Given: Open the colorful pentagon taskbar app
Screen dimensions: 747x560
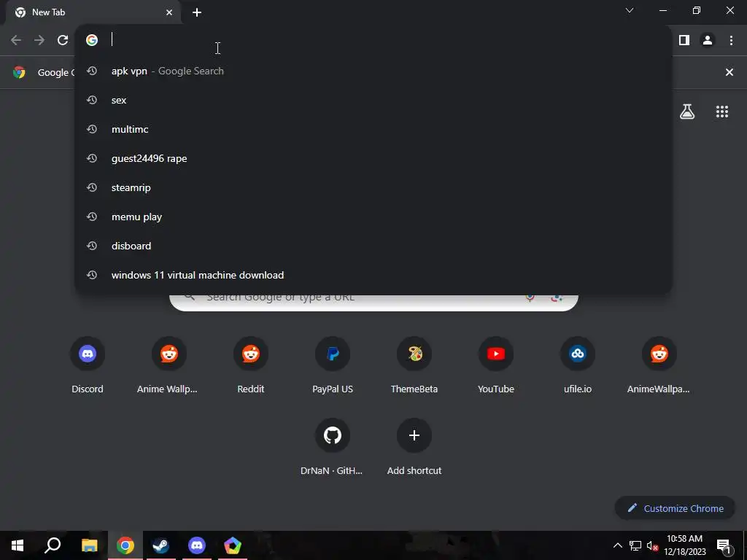Looking at the screenshot, I should tap(233, 545).
